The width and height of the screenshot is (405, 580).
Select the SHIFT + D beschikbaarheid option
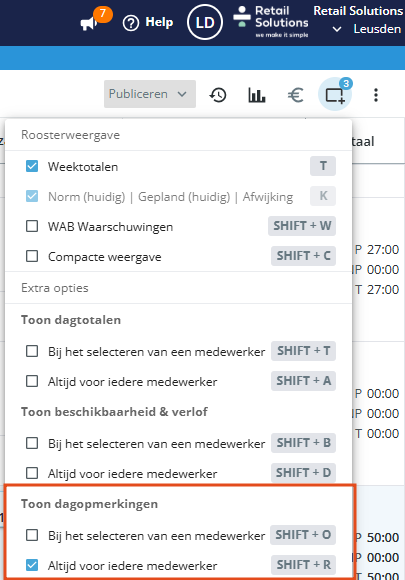click(x=303, y=472)
